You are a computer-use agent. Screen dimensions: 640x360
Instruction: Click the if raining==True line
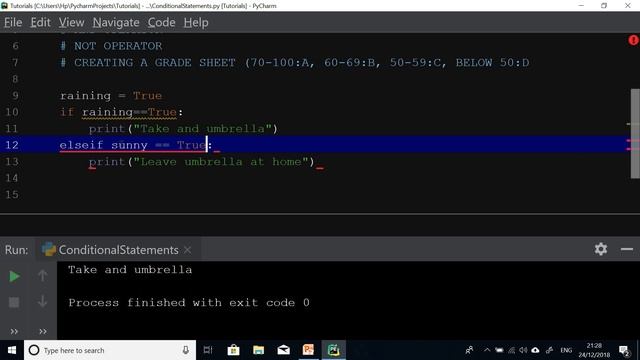(122, 112)
